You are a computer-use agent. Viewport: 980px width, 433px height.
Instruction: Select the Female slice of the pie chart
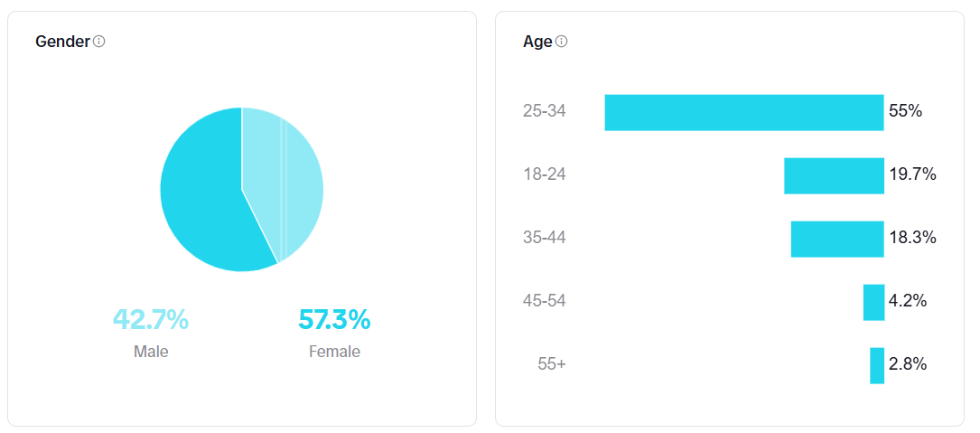click(203, 199)
